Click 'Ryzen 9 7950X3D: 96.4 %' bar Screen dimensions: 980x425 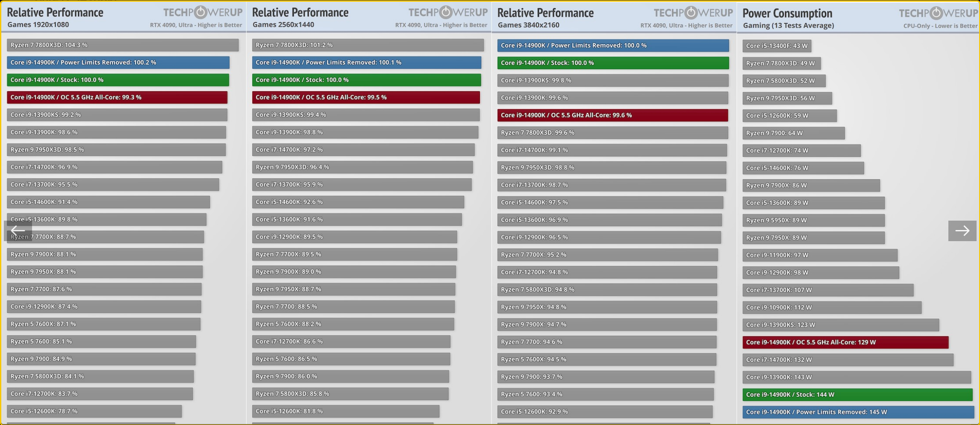pyautogui.click(x=362, y=167)
